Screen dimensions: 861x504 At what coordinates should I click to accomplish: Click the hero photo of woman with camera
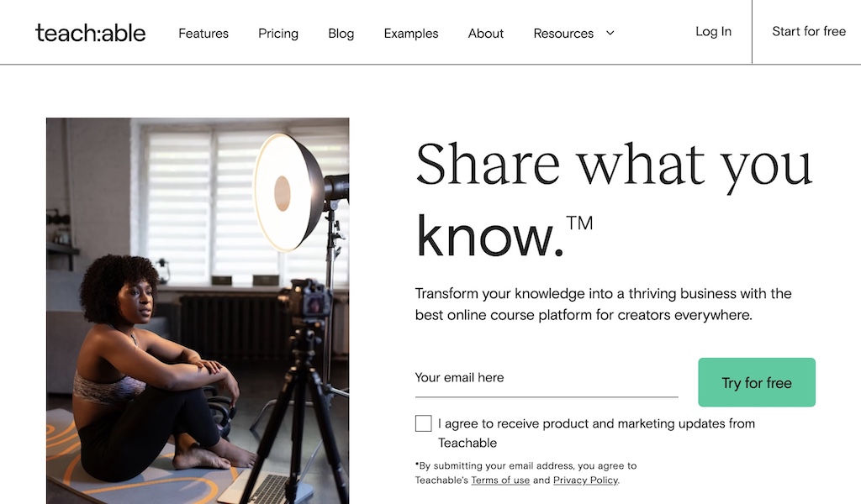click(x=198, y=311)
